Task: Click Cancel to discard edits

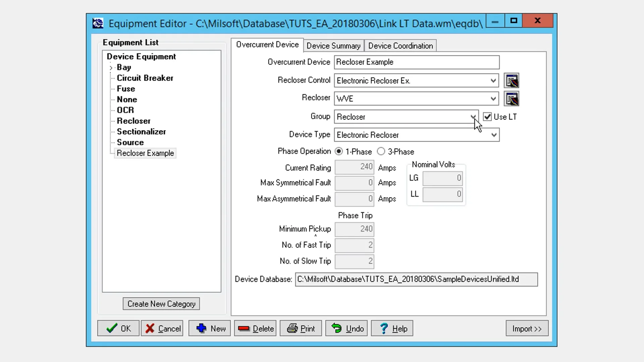Action: coord(162,328)
